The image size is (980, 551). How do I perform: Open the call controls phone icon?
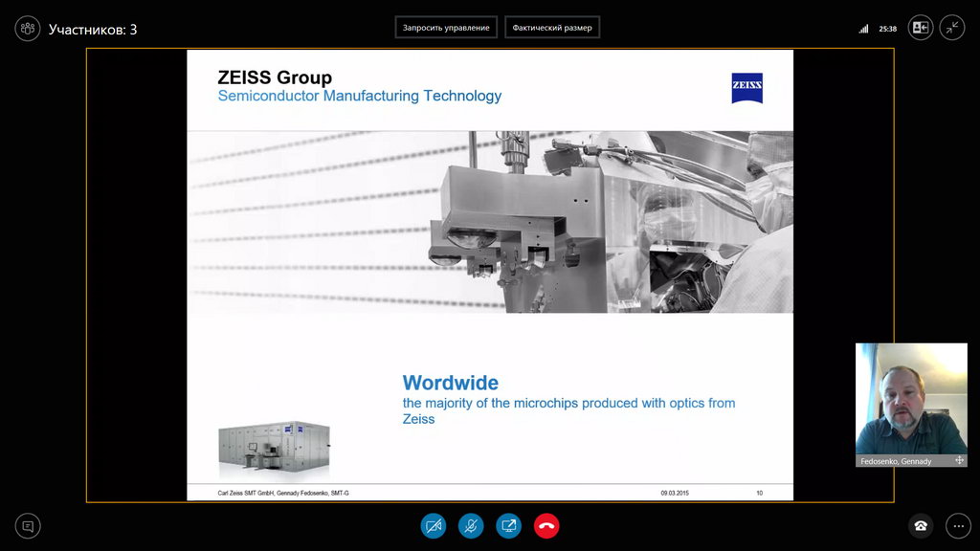pos(921,525)
